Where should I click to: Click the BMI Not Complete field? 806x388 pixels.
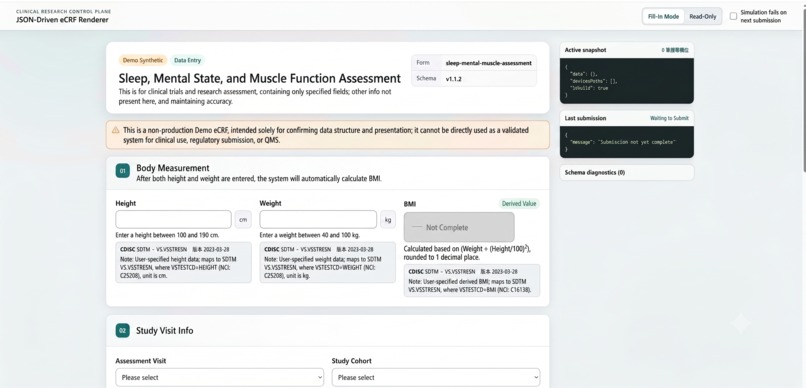coord(459,227)
